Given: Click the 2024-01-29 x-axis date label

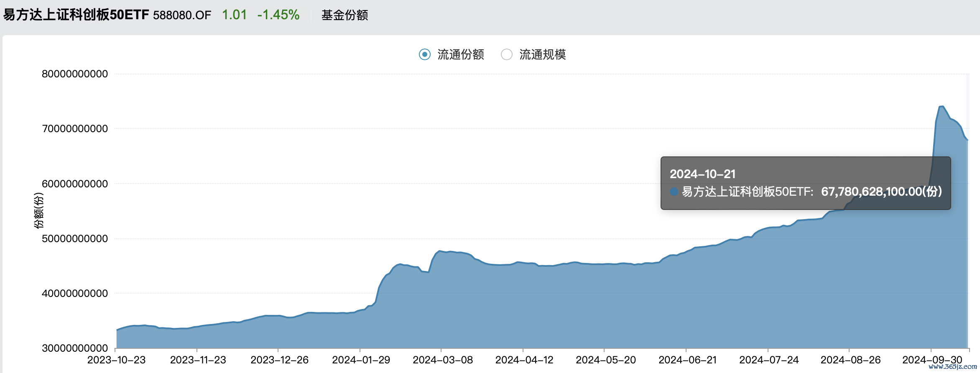Looking at the screenshot, I should (361, 360).
